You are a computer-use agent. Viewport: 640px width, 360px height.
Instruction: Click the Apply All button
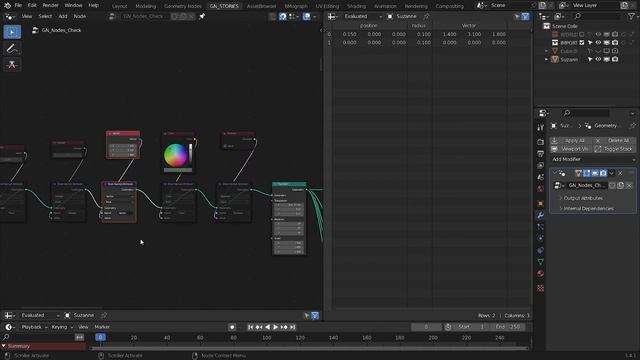(x=570, y=140)
